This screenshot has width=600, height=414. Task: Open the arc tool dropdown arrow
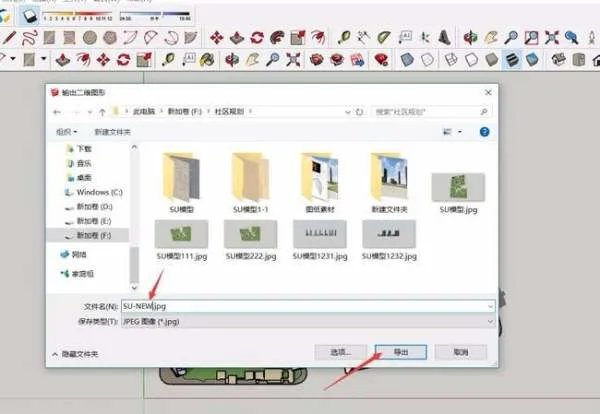pyautogui.click(x=13, y=59)
